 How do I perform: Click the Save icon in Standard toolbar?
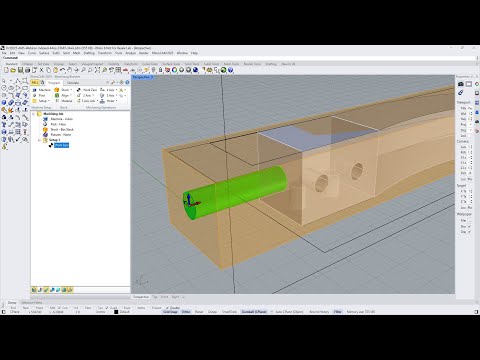pyautogui.click(x=20, y=70)
